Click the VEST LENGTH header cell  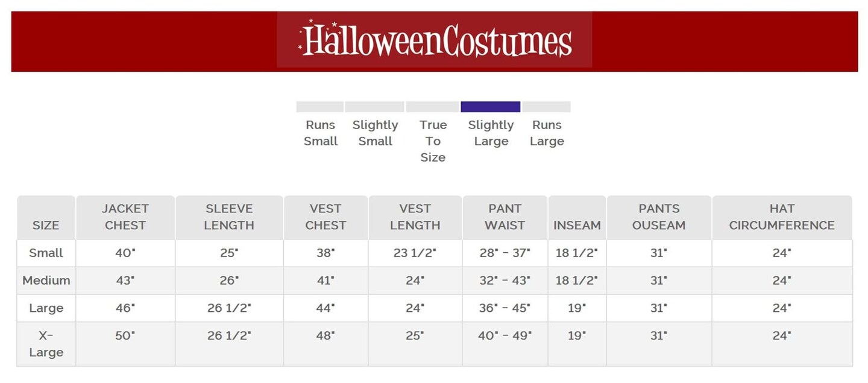tap(415, 217)
